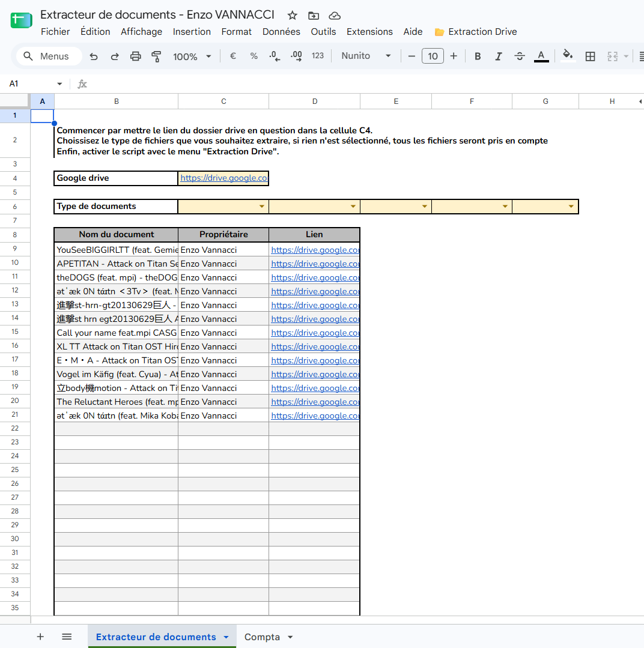
Task: Open drive link for APETITAN row
Action: pyautogui.click(x=315, y=264)
